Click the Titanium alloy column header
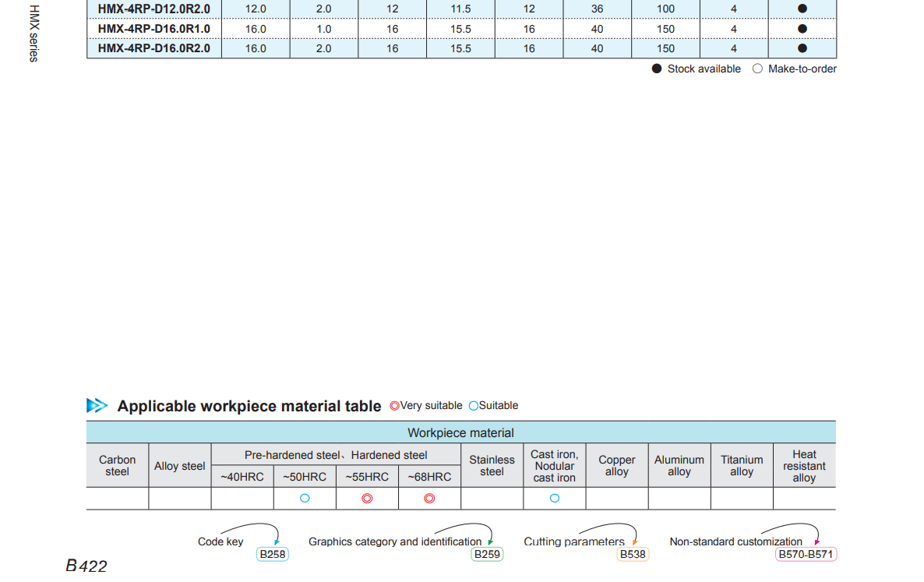 pos(741,466)
